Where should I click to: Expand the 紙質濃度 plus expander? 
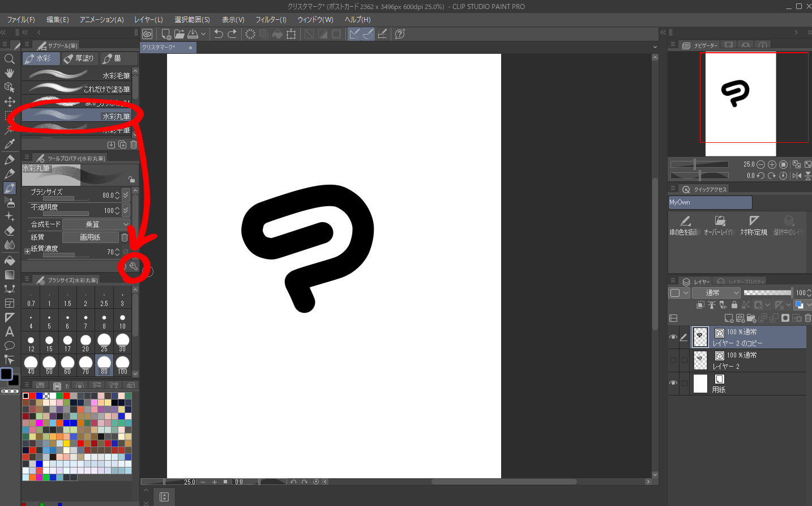27,251
